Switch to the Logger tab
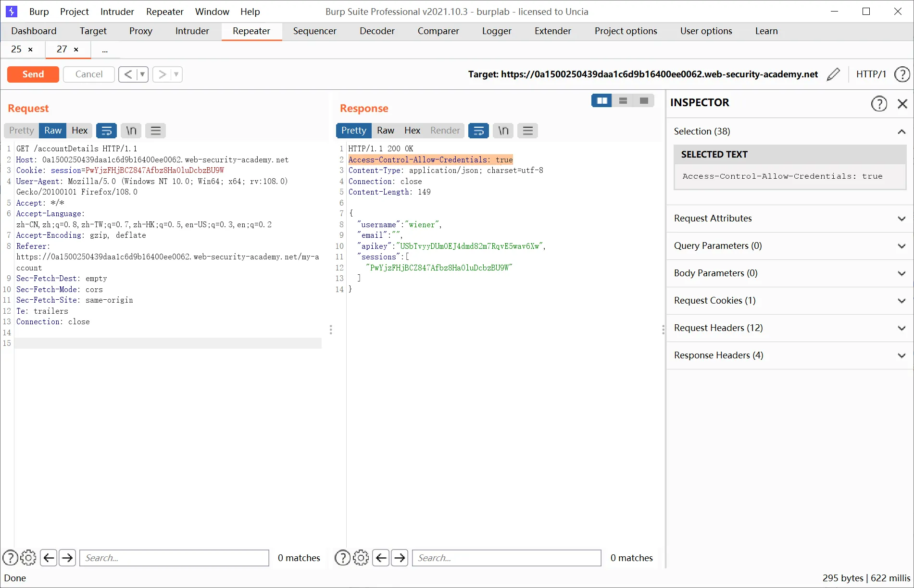This screenshot has width=914, height=588. pos(497,31)
